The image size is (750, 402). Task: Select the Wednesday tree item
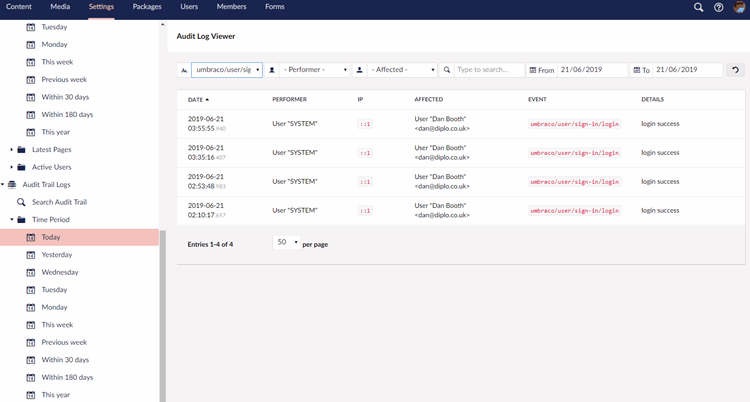tap(60, 272)
